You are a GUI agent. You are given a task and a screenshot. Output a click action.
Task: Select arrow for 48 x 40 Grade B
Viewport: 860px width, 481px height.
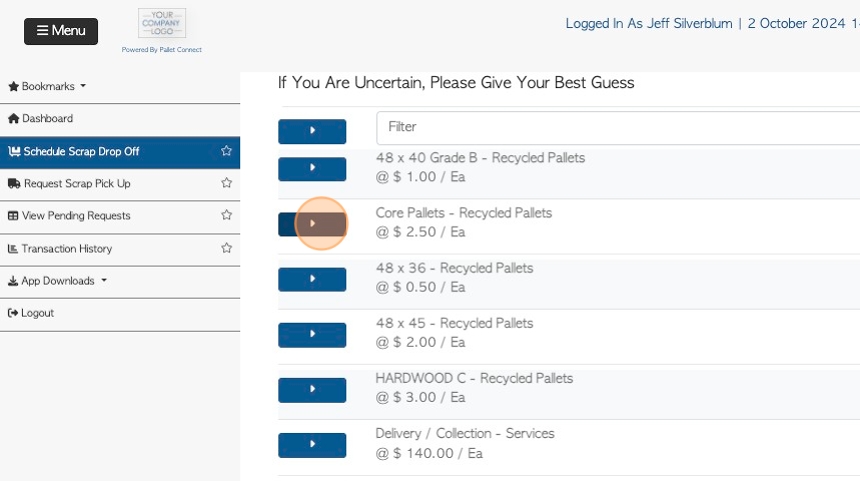click(x=312, y=168)
